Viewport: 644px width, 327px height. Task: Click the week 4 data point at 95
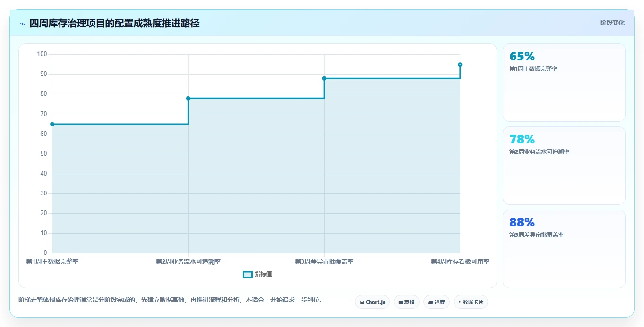coord(460,65)
